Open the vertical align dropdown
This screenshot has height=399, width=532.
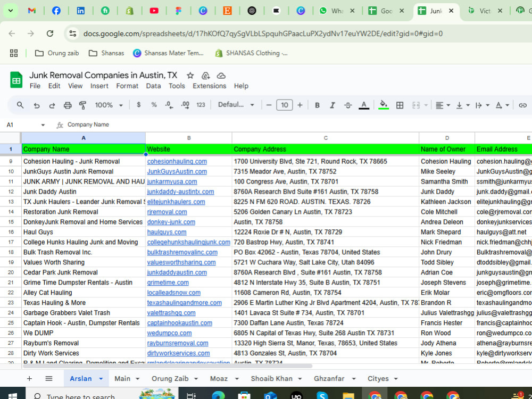point(463,105)
